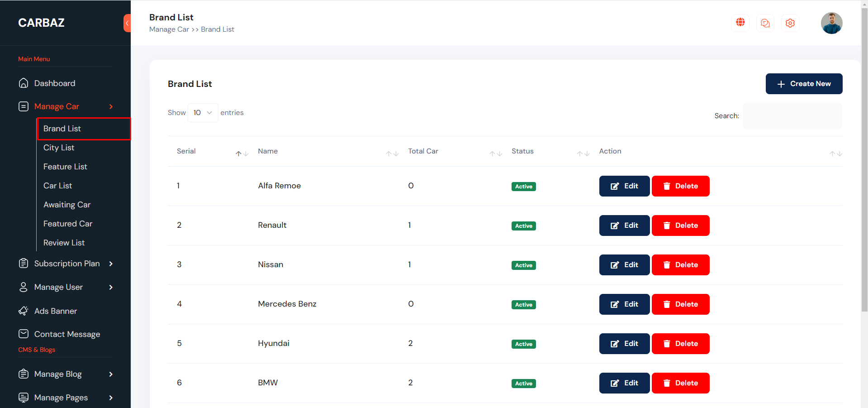Click the Create New button
868x408 pixels.
[803, 84]
